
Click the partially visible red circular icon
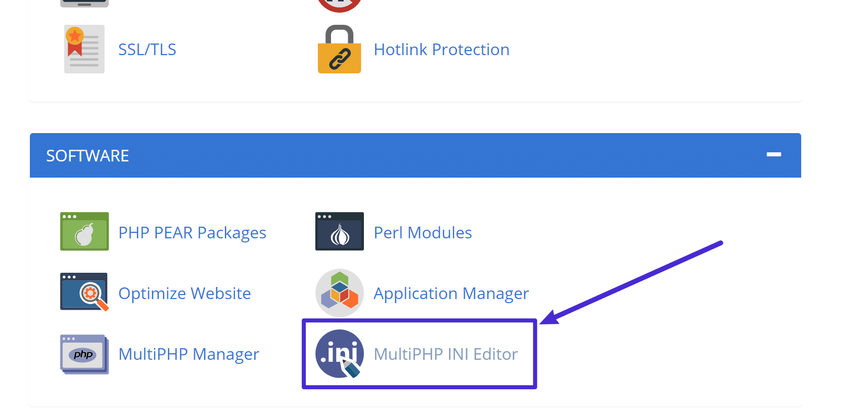(339, 5)
